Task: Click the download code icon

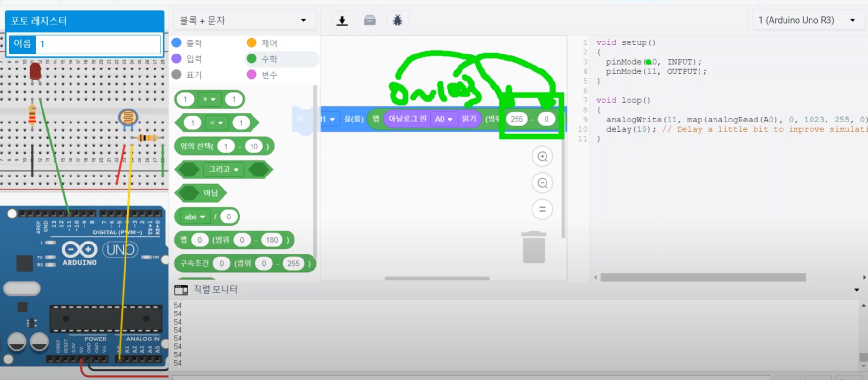Action: [x=342, y=20]
